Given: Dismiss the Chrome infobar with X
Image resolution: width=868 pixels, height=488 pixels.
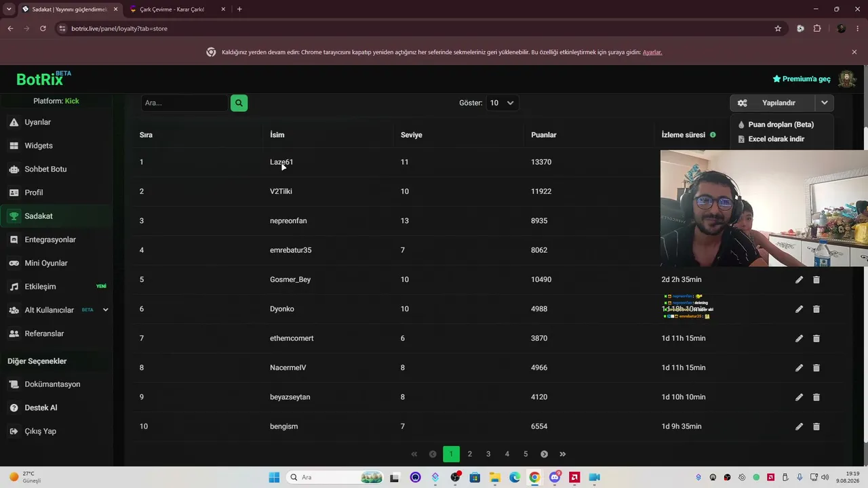Looking at the screenshot, I should [x=854, y=52].
